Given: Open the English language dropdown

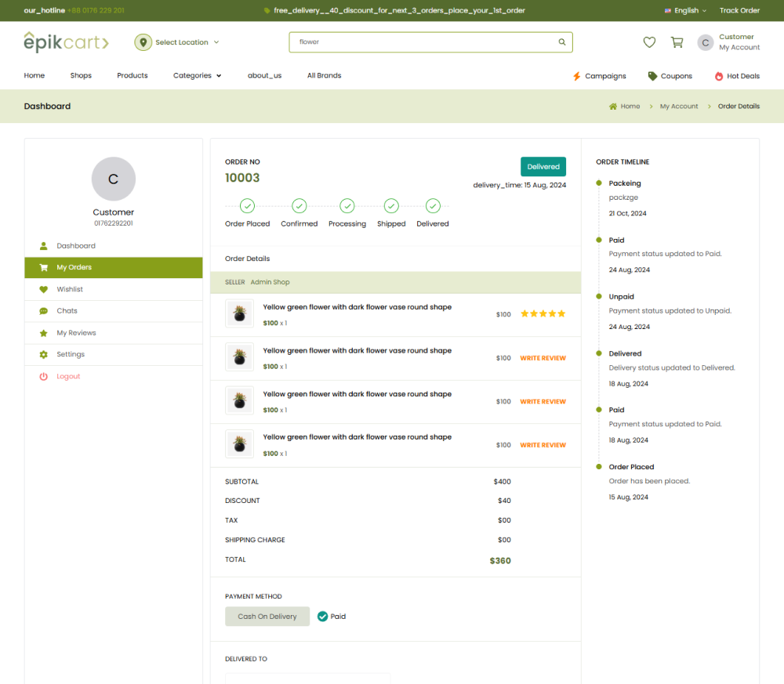Looking at the screenshot, I should tap(685, 11).
